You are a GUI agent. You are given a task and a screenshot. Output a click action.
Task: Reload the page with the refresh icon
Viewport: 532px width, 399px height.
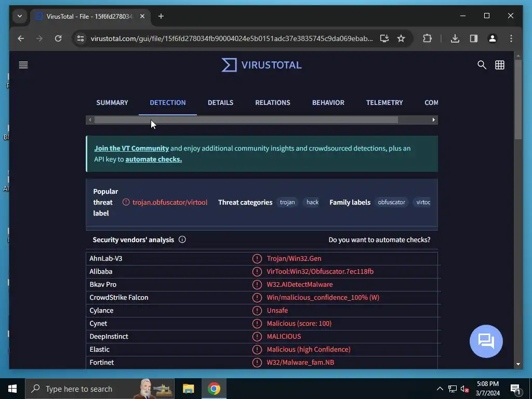pyautogui.click(x=58, y=38)
